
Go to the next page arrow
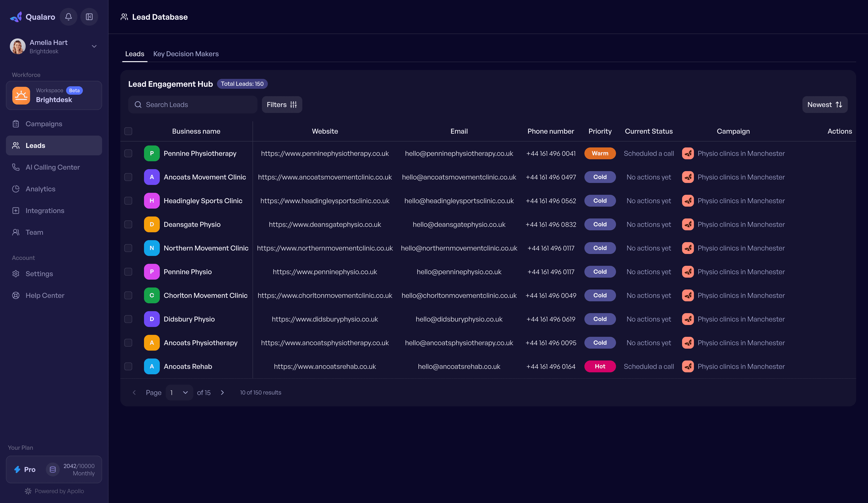point(222,392)
